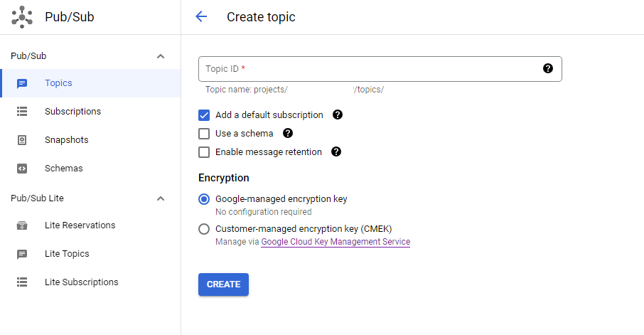Viewport: 644px width, 335px height.
Task: Click the CREATE button
Action: 223,285
